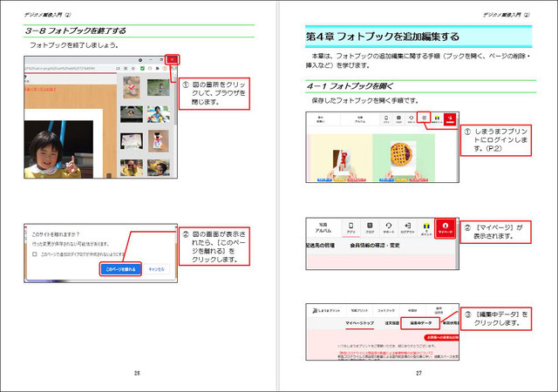The width and height of the screenshot is (558, 392).
Task: Click the red X browser close button
Action: [x=173, y=60]
